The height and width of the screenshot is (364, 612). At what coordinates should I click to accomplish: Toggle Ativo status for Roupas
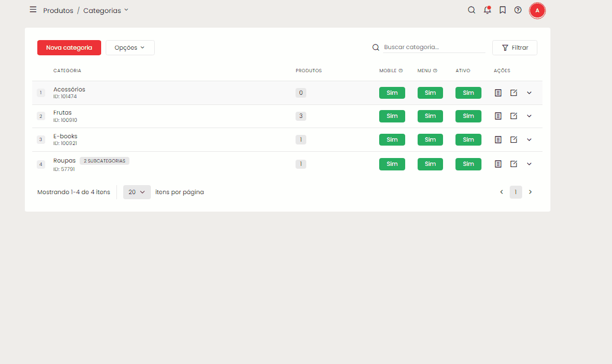pos(468,164)
